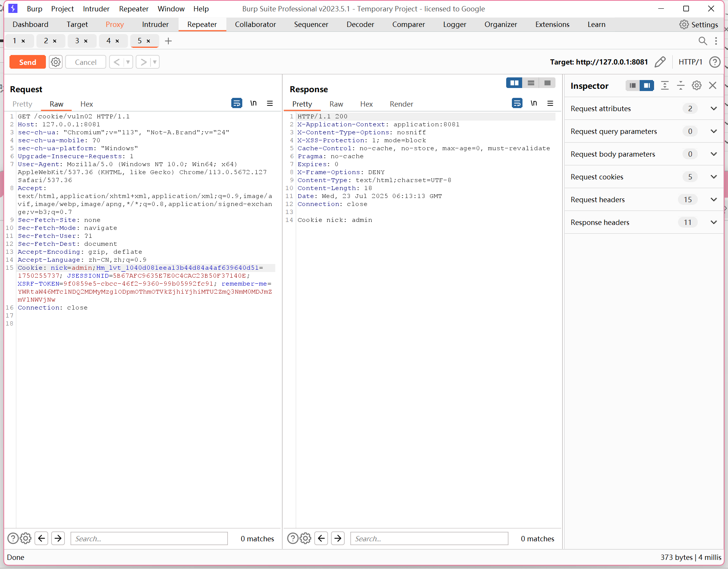Image resolution: width=728 pixels, height=569 pixels.
Task: Show non-printable characters in Response panel
Action: (533, 103)
